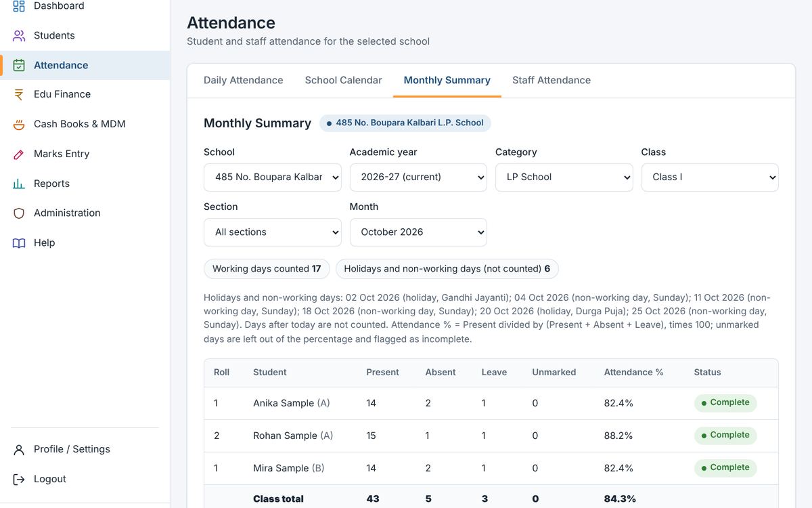Click the Attendance calendar-check icon
Image resolution: width=812 pixels, height=508 pixels.
19,65
